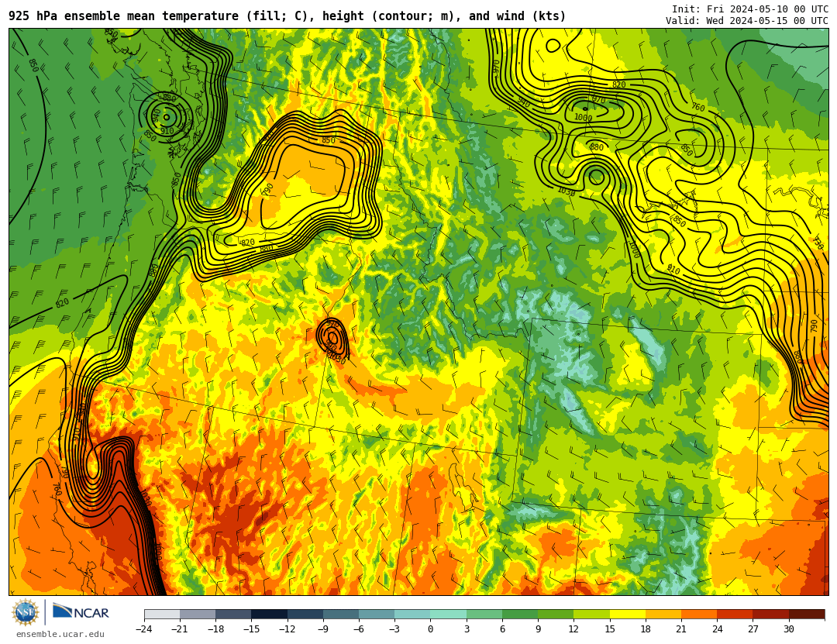The height and width of the screenshot is (644, 837).
Task: Pick the -18 to -15 slate swatch
Action: coord(234,614)
